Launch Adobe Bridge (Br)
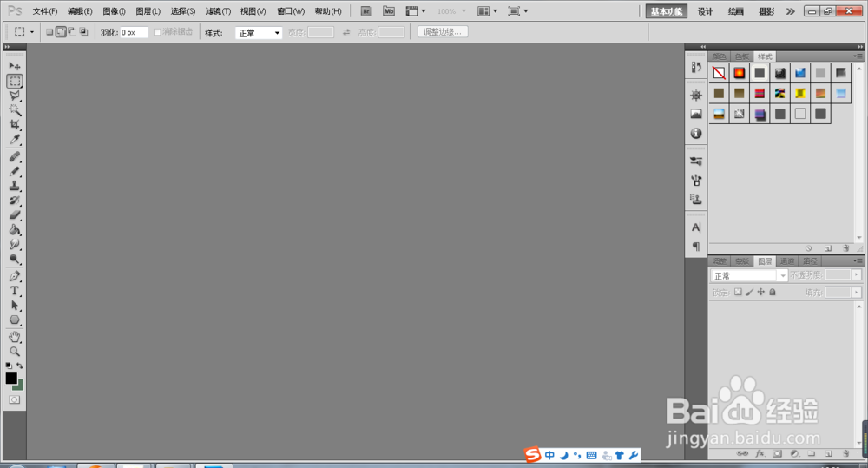 (x=366, y=11)
